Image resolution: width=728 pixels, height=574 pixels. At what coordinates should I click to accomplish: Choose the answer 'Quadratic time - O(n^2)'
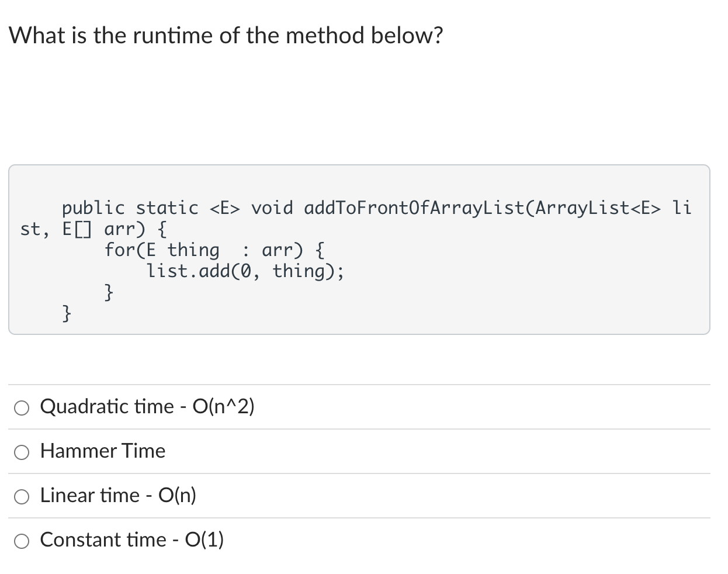coord(147,406)
